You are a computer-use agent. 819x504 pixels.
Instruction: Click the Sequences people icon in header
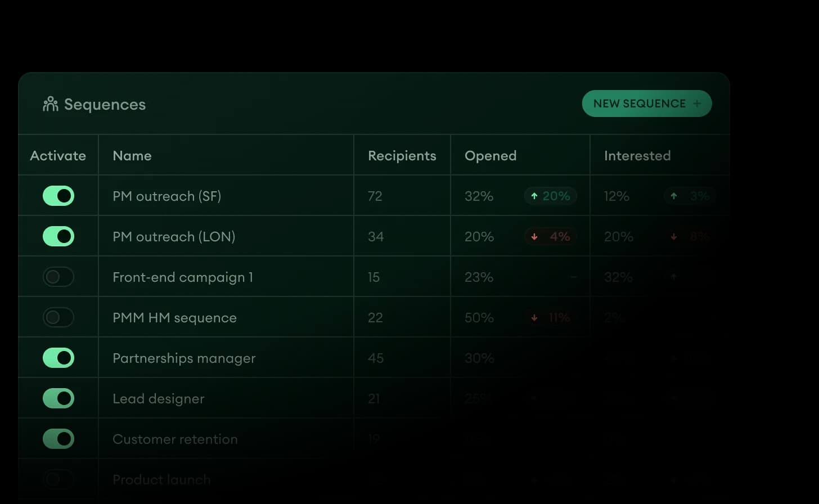(51, 103)
